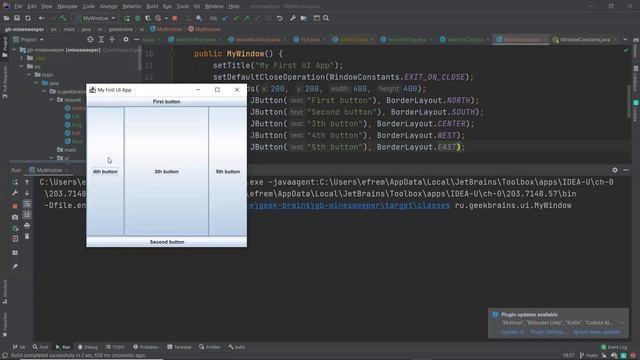Click 'First button' in My First UI App
The height and width of the screenshot is (360, 640).
point(167,102)
